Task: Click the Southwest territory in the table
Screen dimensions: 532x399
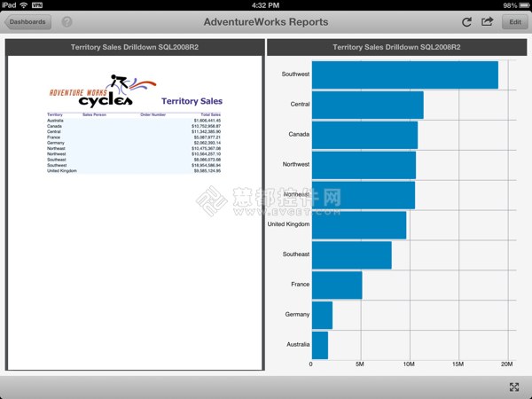Action: (57, 165)
